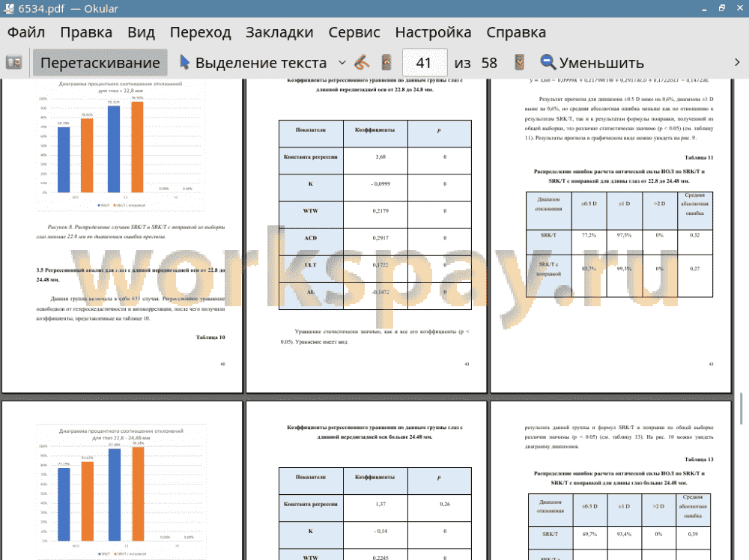Click the section heading '3.5 Регрессионный анализ'
The image size is (749, 560).
click(x=130, y=275)
